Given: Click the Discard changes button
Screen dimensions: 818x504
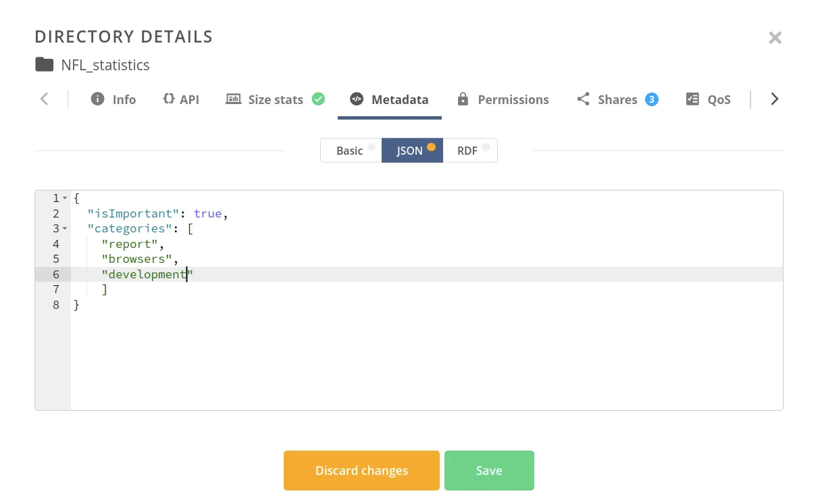Looking at the screenshot, I should click(x=361, y=470).
